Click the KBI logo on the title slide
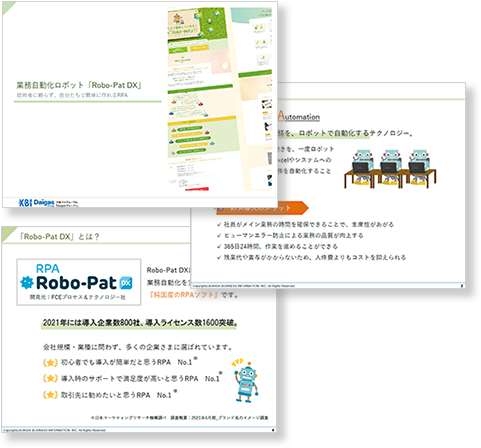The height and width of the screenshot is (448, 481). 25,202
